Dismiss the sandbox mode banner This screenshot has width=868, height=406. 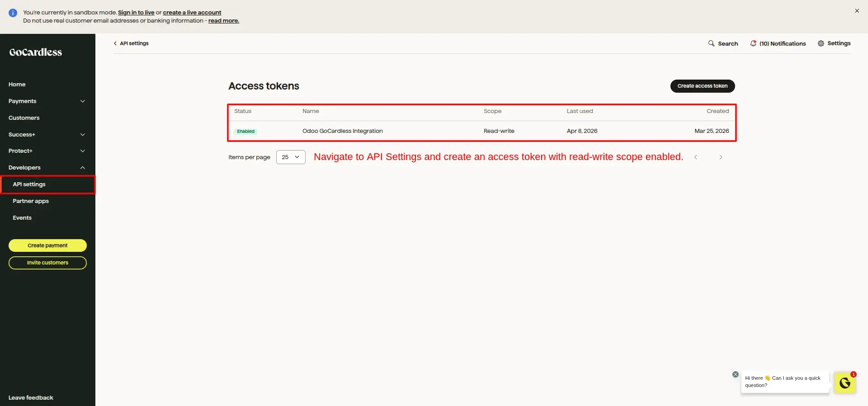[x=857, y=11]
